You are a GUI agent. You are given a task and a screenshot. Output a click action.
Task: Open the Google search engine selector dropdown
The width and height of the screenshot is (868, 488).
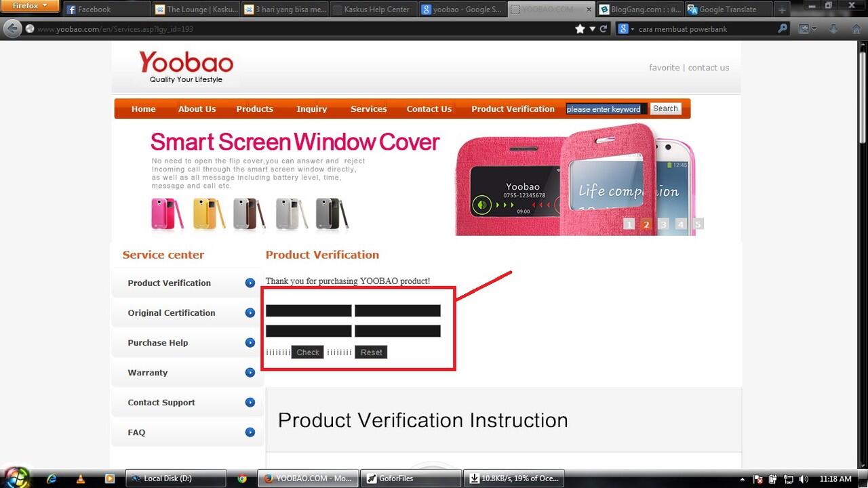627,29
